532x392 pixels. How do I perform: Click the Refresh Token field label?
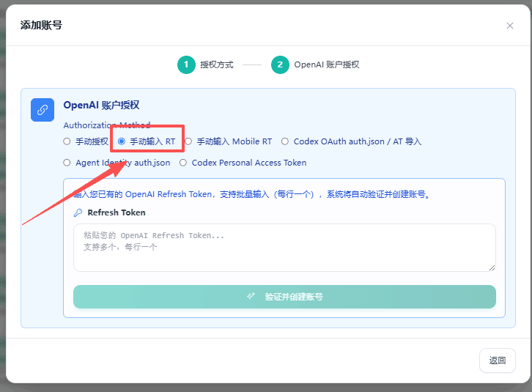[117, 212]
